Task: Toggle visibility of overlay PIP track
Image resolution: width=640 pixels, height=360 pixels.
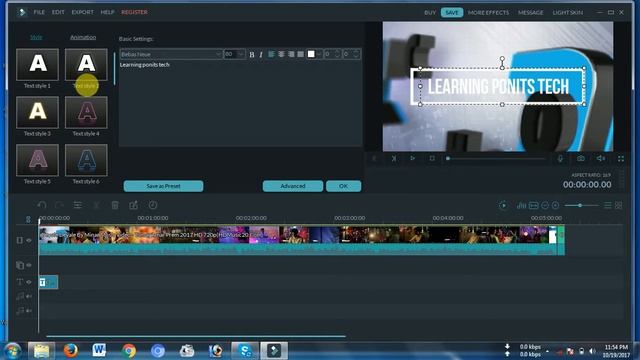Action: point(29,265)
